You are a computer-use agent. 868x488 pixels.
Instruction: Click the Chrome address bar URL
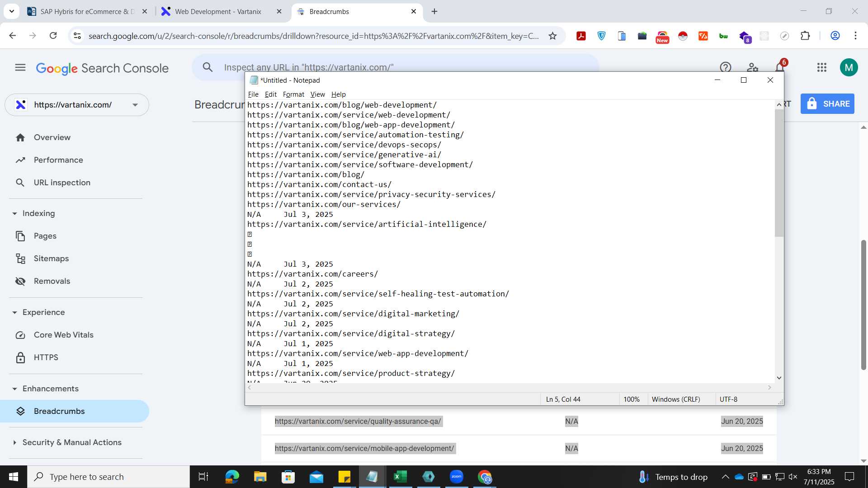click(313, 36)
